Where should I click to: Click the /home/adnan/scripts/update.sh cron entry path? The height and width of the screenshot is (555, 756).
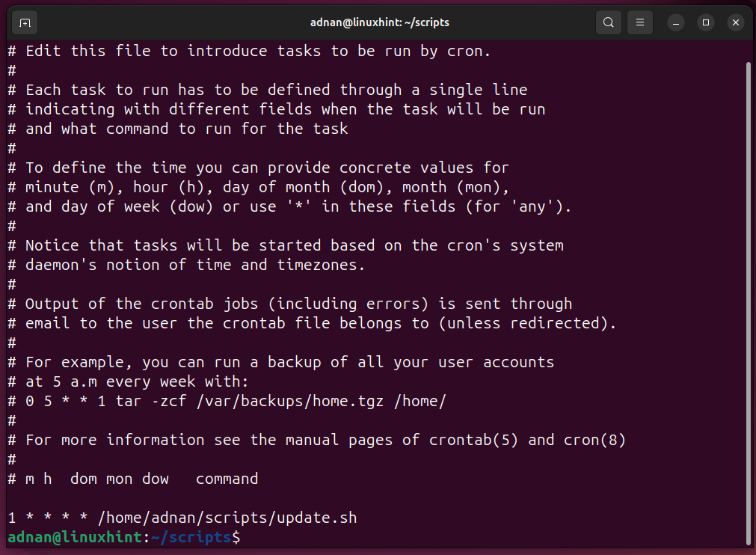coord(227,518)
